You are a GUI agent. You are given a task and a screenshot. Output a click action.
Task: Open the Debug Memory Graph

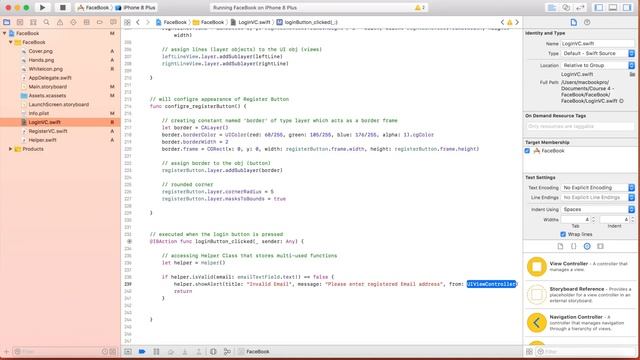pos(227,351)
